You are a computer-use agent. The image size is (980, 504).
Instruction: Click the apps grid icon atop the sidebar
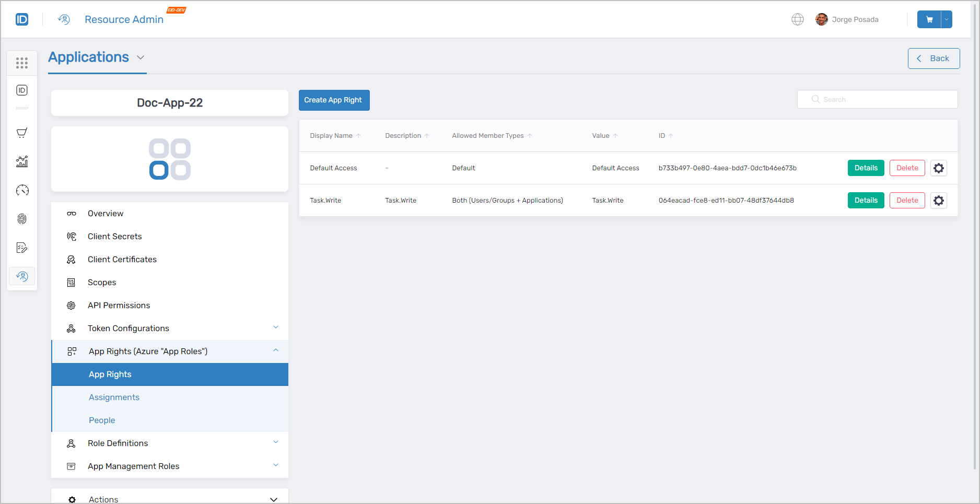22,63
